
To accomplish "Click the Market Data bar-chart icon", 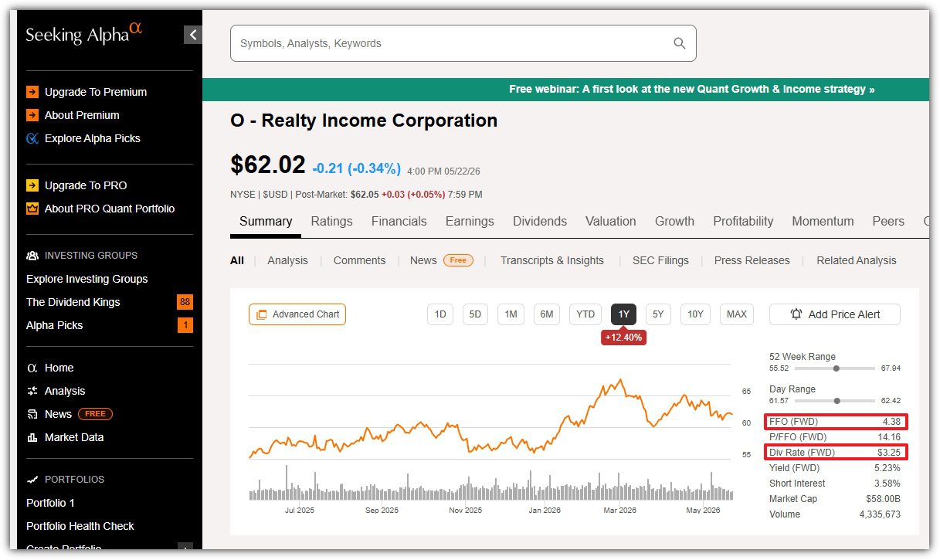I will click(x=32, y=437).
